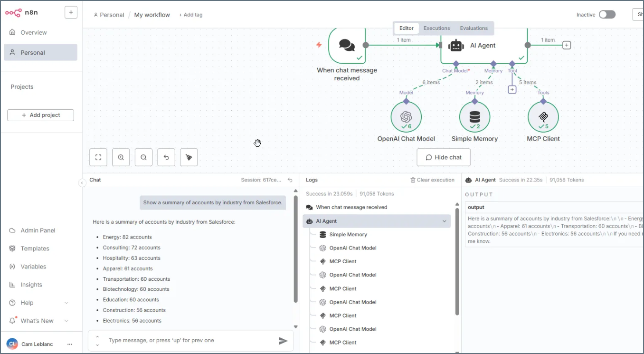Switch to the Executions tab
Viewport: 644px width, 354px height.
pyautogui.click(x=436, y=28)
